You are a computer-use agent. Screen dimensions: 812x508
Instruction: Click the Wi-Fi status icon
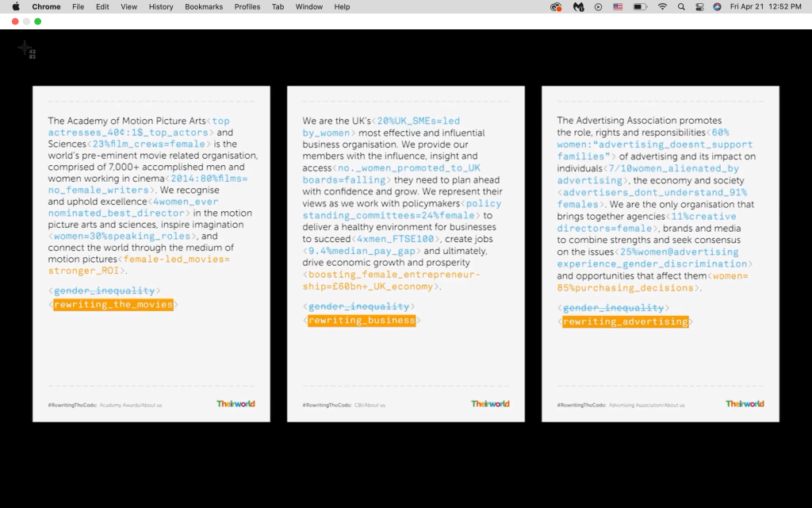(662, 6)
